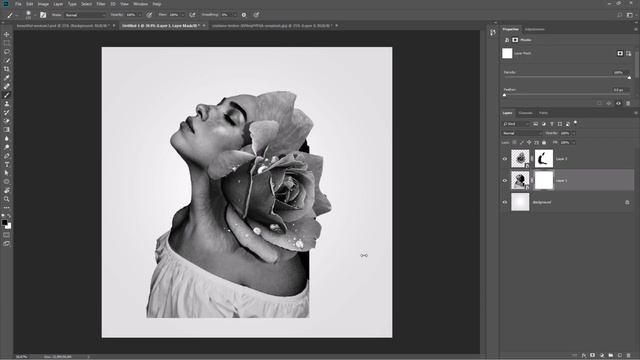
Task: Click the mask Density slider
Action: [x=567, y=78]
